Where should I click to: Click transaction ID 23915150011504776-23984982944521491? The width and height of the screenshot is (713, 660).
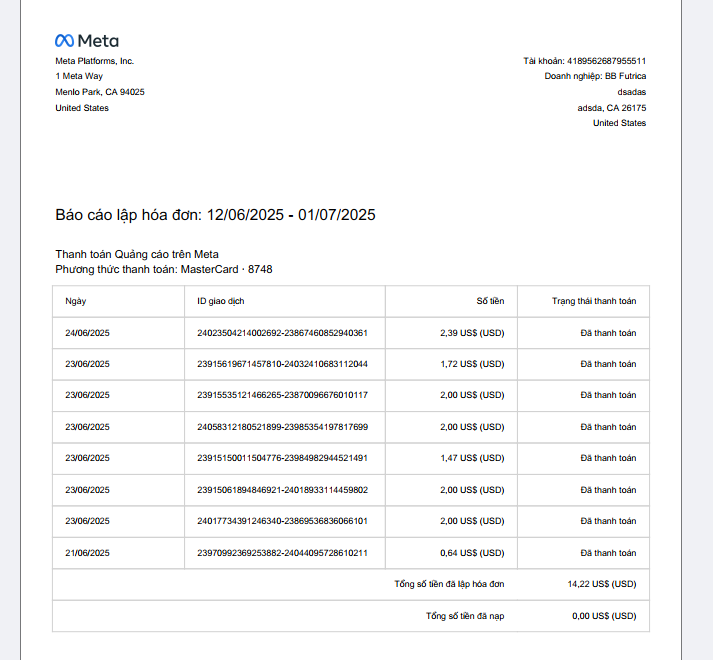(282, 458)
